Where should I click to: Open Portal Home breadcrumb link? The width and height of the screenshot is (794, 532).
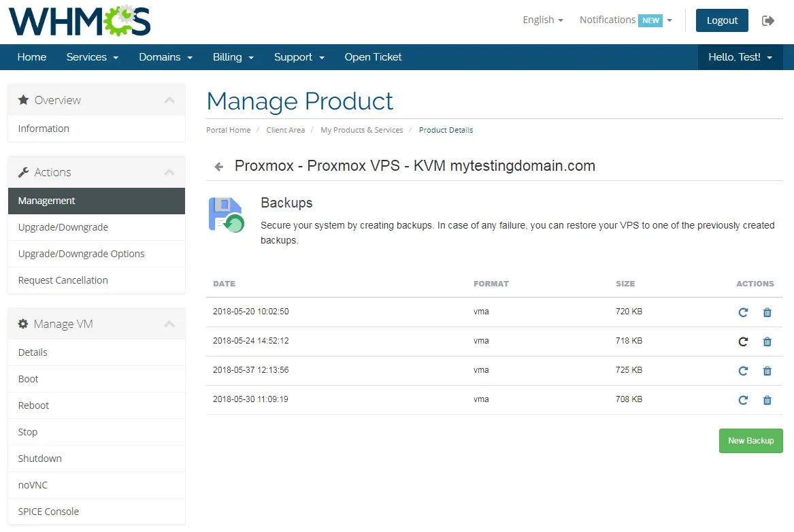pyautogui.click(x=229, y=130)
